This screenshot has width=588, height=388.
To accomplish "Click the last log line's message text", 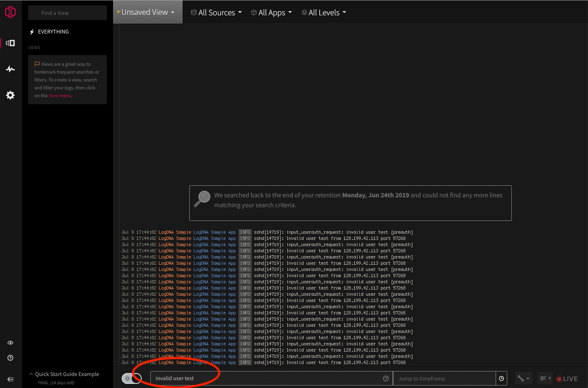I will pos(330,363).
